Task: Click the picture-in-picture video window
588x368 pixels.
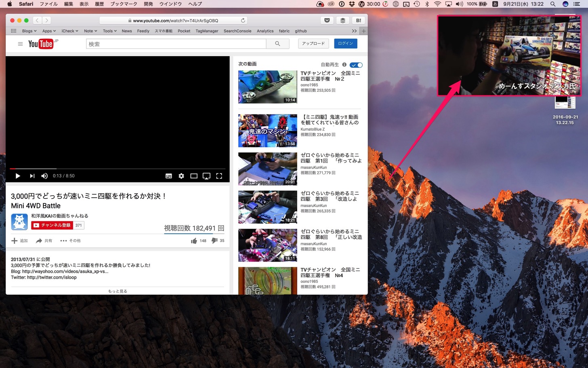Action: coord(510,56)
